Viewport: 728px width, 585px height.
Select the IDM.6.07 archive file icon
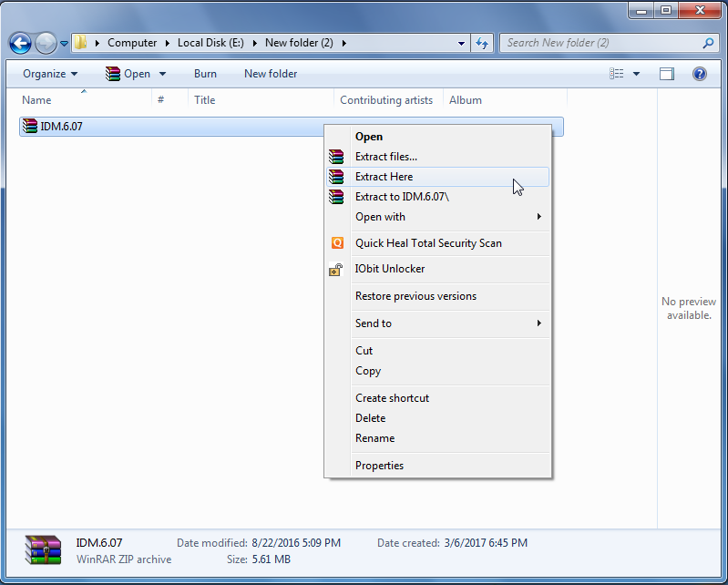click(30, 127)
